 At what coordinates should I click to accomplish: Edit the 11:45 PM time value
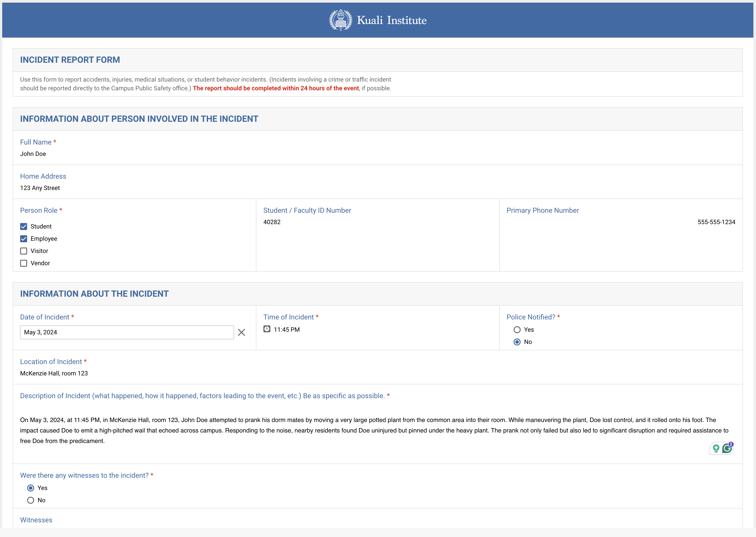pyautogui.click(x=287, y=330)
